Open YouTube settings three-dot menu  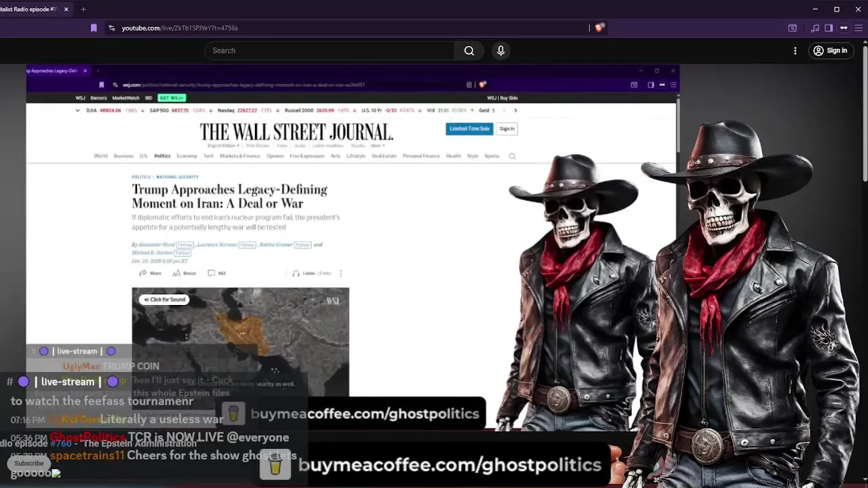(x=795, y=51)
